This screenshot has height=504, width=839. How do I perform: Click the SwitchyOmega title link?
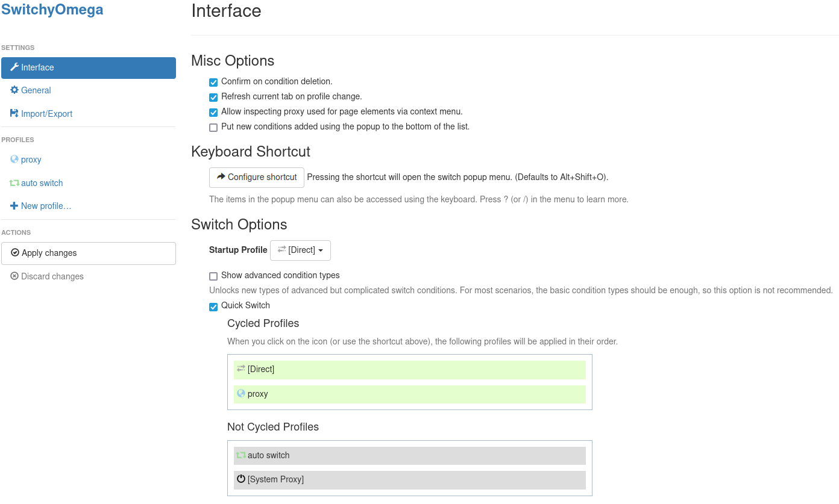point(52,10)
